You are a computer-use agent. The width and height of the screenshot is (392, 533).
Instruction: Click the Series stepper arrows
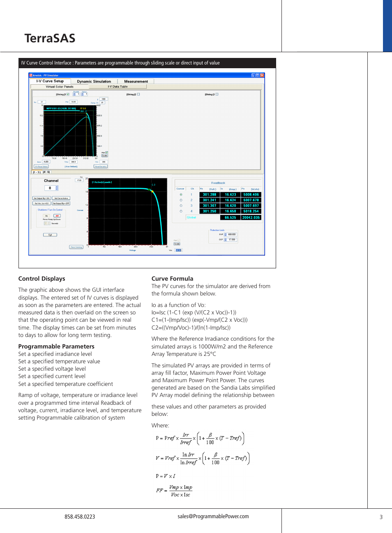click(x=82, y=94)
